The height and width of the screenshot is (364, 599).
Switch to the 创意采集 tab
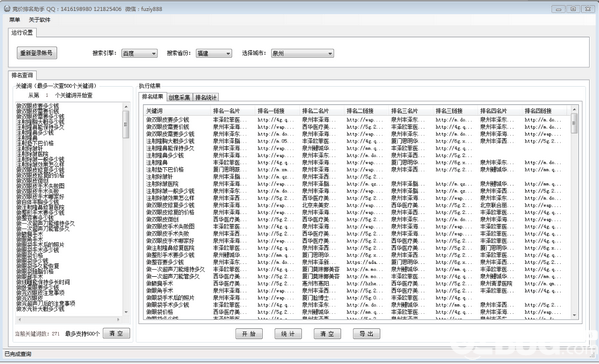point(180,98)
